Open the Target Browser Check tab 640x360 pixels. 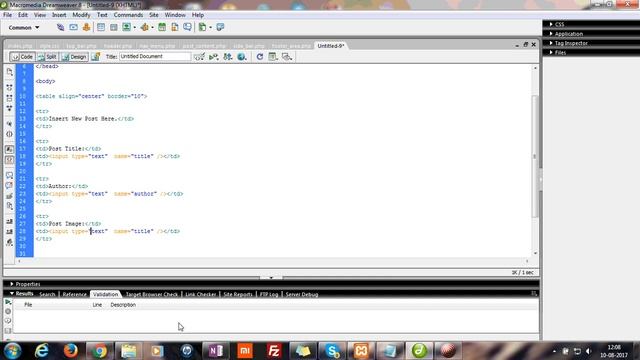tap(151, 294)
